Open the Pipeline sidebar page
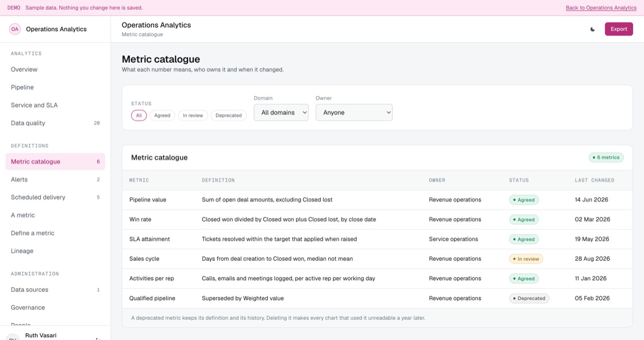The width and height of the screenshot is (644, 340). [x=55, y=87]
